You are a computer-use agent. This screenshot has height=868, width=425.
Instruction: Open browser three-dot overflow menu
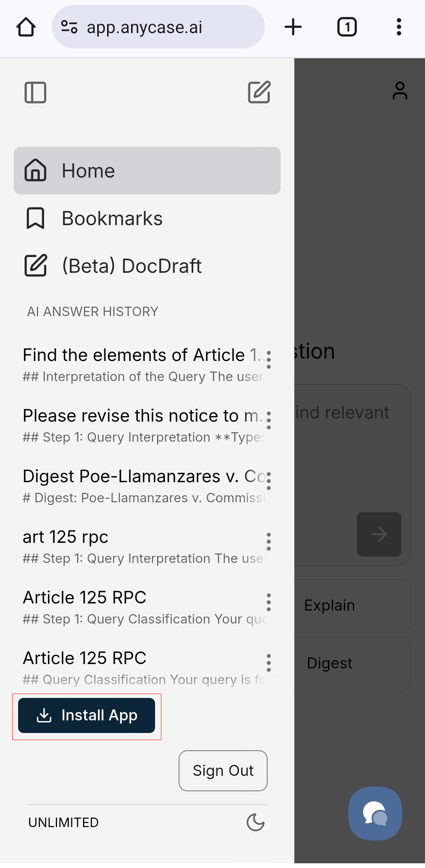[x=399, y=27]
